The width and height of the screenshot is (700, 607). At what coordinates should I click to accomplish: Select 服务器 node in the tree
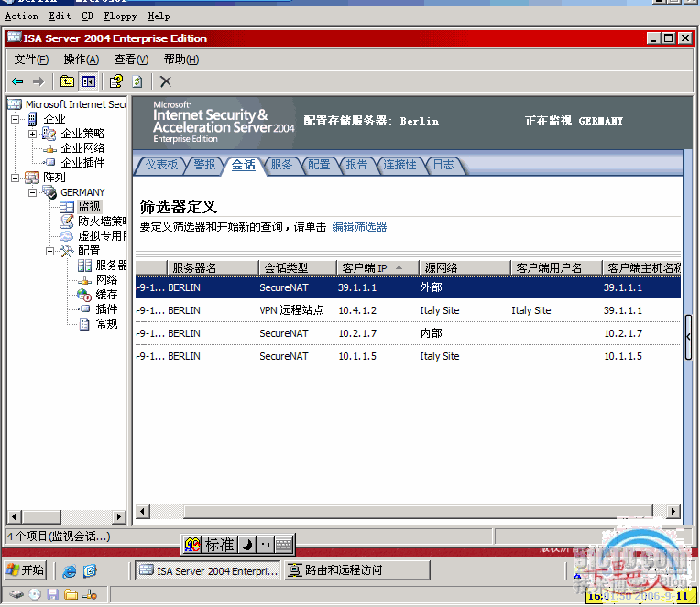click(111, 266)
